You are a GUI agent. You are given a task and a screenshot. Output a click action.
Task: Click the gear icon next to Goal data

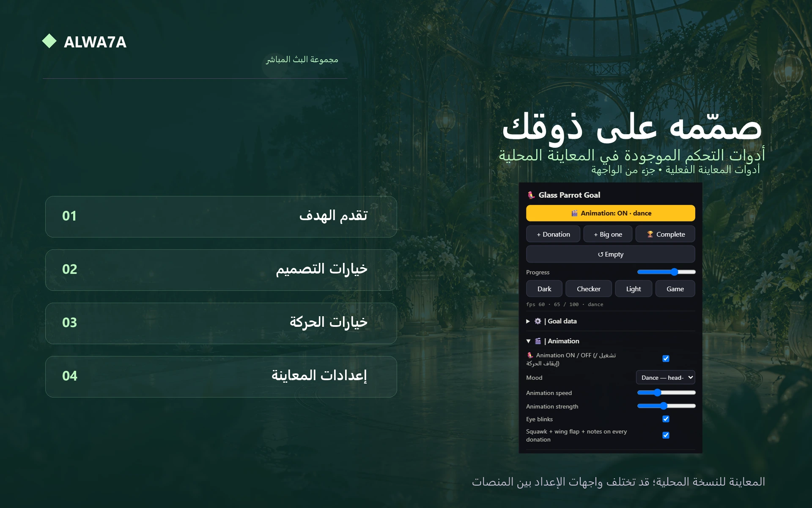(x=538, y=321)
